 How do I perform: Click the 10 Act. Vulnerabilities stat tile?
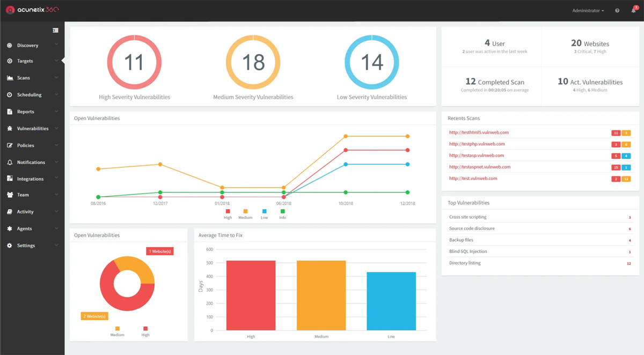590,86
